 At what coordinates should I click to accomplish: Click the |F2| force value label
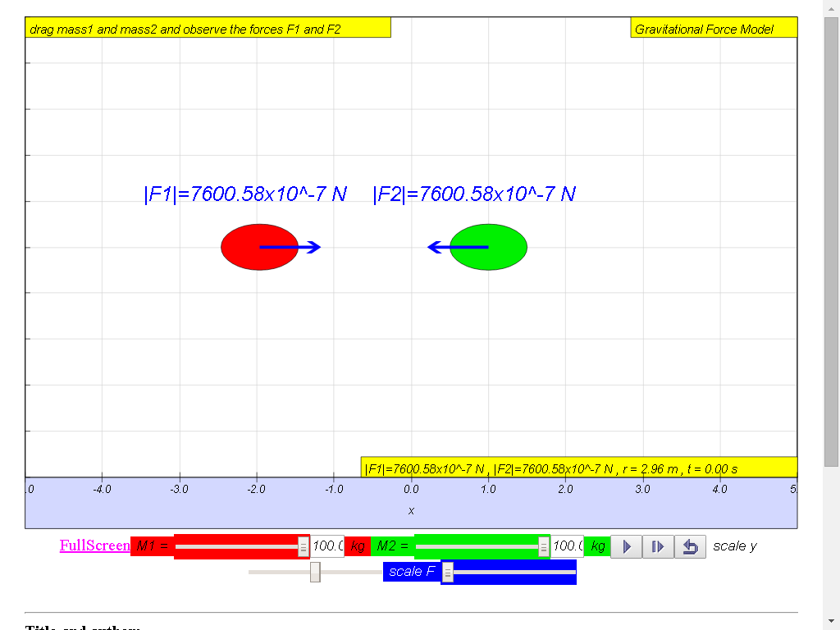[474, 194]
